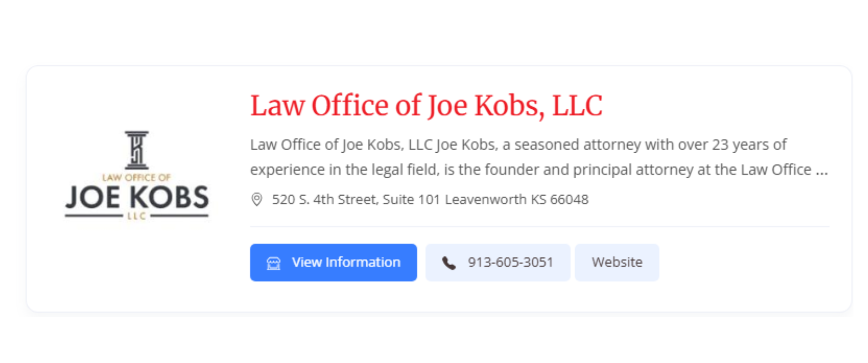Click the 520 S. 4th Street address text
868x363 pixels.
[356, 199]
